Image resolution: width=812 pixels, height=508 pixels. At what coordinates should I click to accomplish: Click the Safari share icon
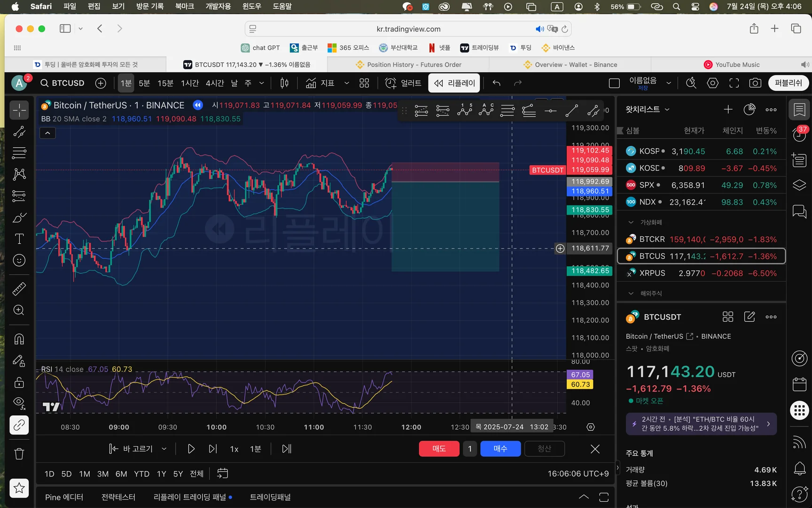click(x=754, y=29)
